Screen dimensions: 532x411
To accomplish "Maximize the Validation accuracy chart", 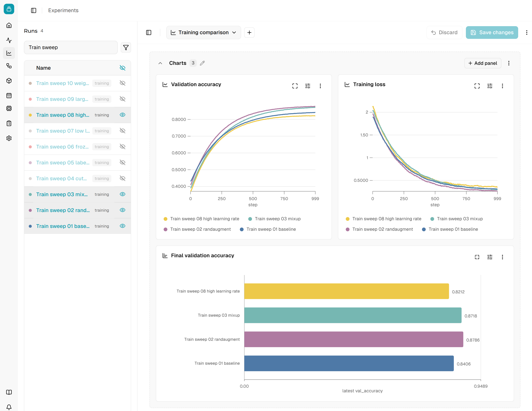I will [295, 86].
